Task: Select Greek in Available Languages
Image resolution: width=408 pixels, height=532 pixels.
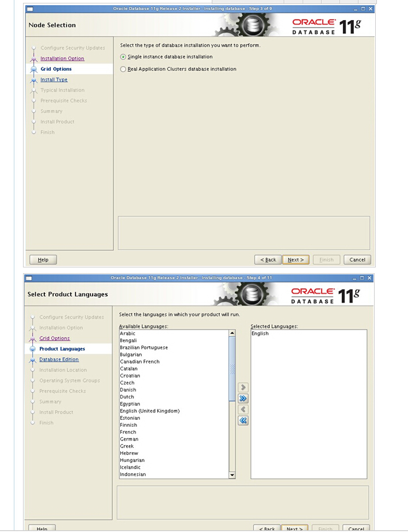Action: point(174,446)
